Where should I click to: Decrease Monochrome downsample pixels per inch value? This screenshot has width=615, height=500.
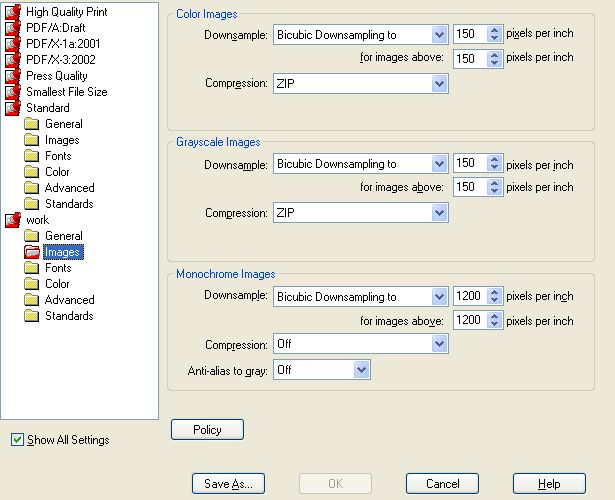[495, 300]
